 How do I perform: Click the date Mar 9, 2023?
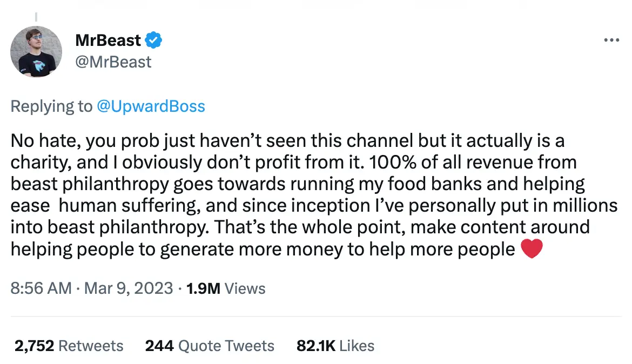(127, 288)
